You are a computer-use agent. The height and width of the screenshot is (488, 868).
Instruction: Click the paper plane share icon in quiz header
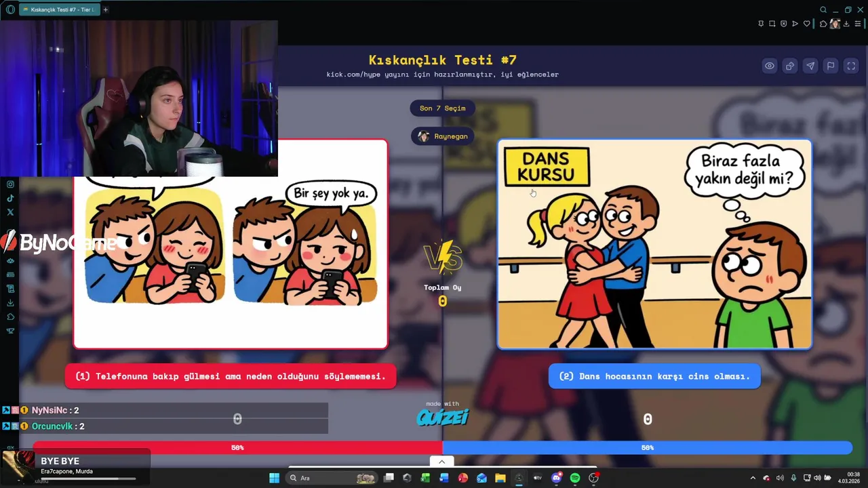(x=810, y=66)
